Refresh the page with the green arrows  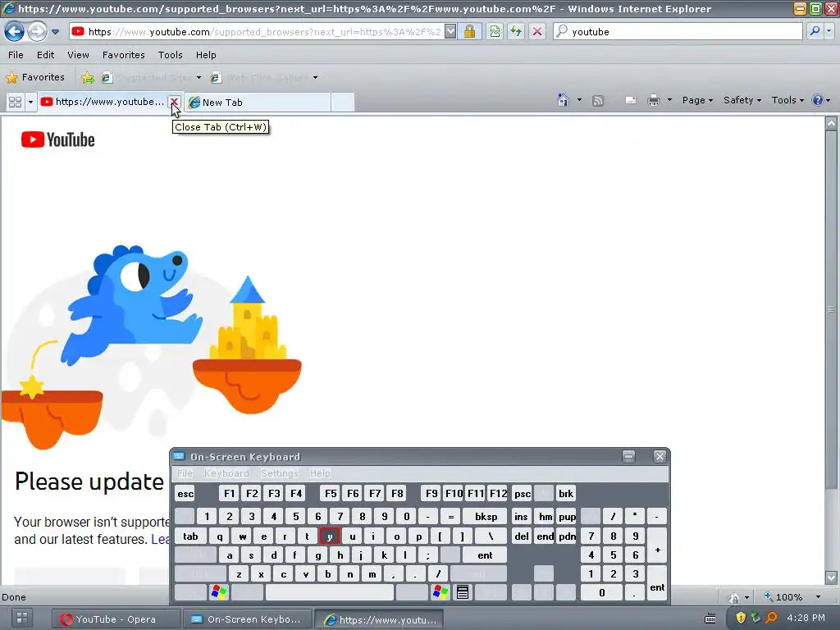pyautogui.click(x=516, y=32)
